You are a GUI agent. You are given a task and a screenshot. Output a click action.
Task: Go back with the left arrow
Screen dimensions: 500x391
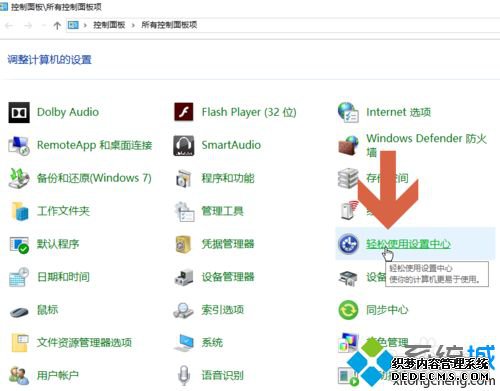point(9,25)
